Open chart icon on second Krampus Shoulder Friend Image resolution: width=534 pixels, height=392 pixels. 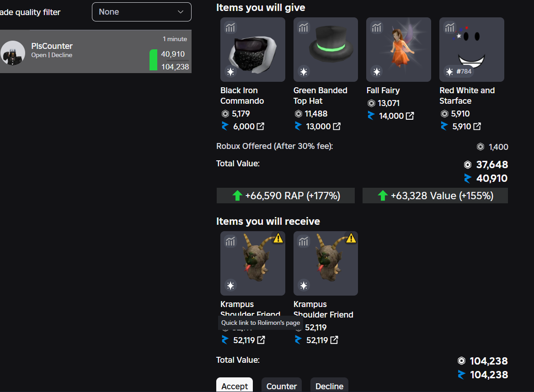304,241
